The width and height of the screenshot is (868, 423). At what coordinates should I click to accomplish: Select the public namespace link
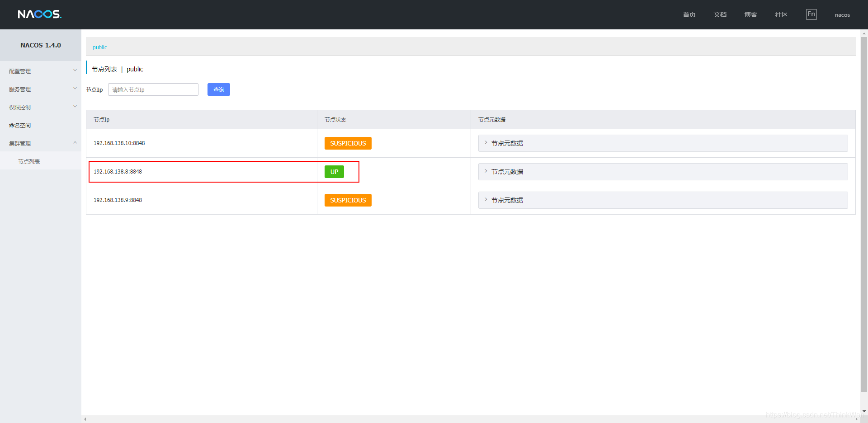(100, 47)
